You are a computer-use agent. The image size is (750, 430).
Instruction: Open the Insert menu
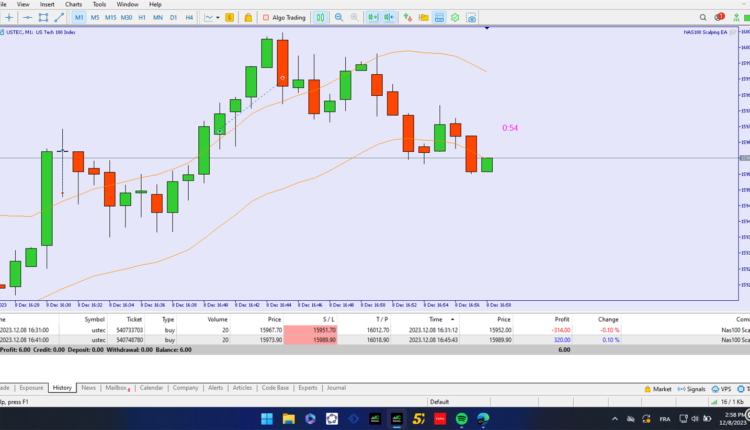click(47, 4)
